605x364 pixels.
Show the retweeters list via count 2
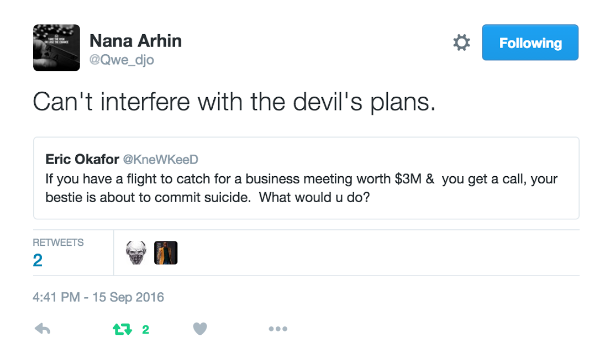[38, 260]
